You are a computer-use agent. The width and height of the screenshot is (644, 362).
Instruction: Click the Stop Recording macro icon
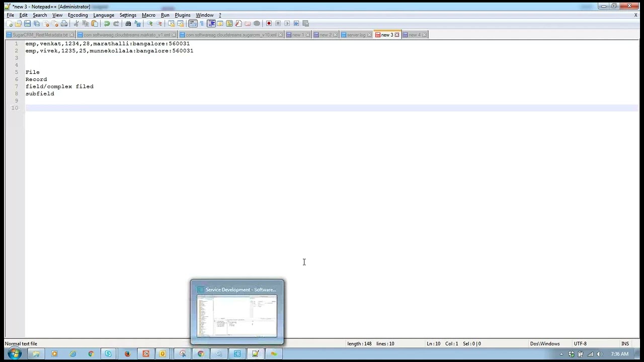[x=278, y=24]
